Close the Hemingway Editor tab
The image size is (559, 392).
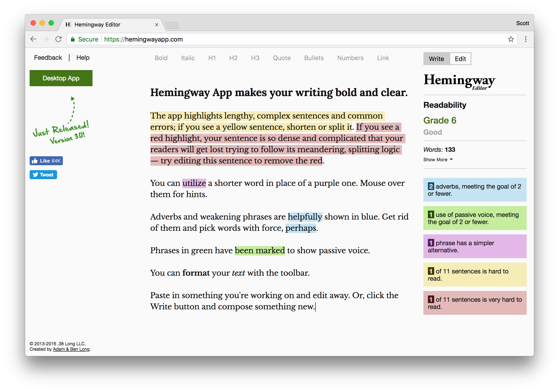pos(156,25)
